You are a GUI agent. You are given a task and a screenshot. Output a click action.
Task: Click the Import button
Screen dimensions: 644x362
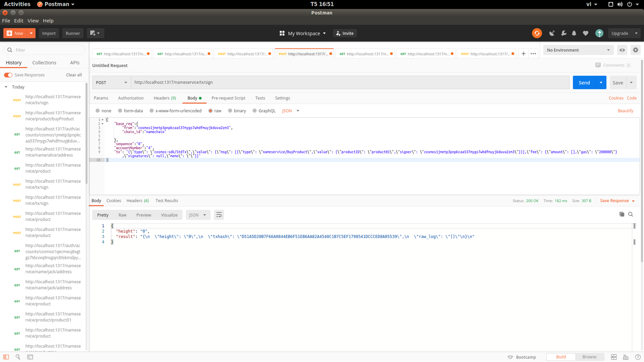(49, 33)
